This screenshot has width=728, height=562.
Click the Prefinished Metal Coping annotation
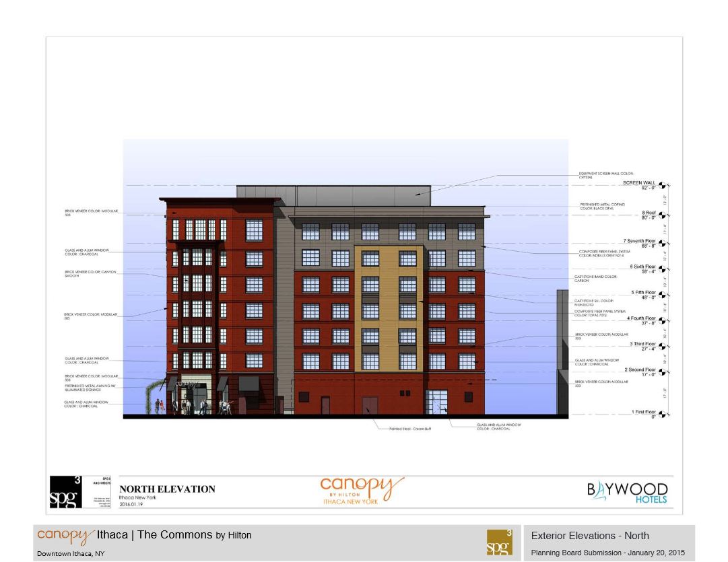click(x=601, y=206)
